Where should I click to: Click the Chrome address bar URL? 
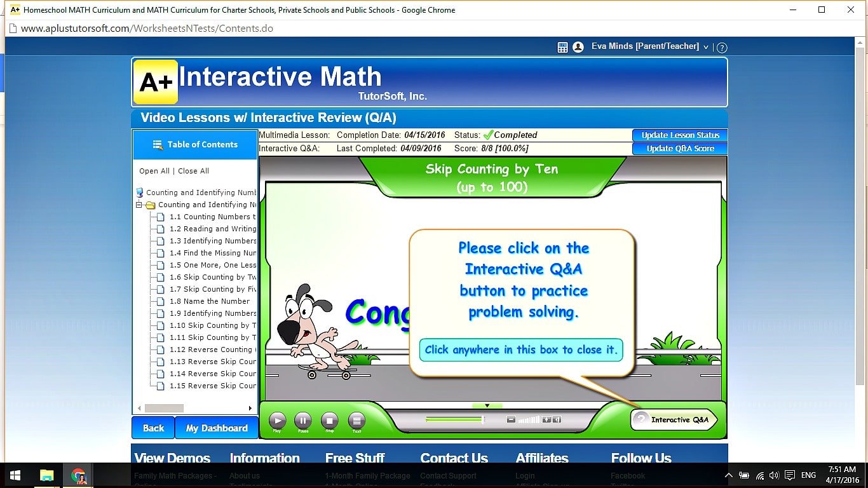click(147, 29)
